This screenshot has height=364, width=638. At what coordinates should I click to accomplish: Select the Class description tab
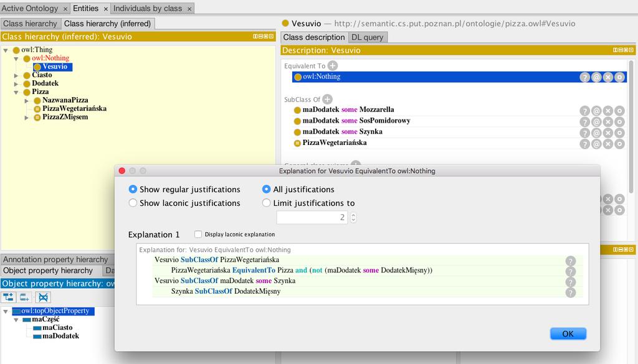[x=314, y=37]
